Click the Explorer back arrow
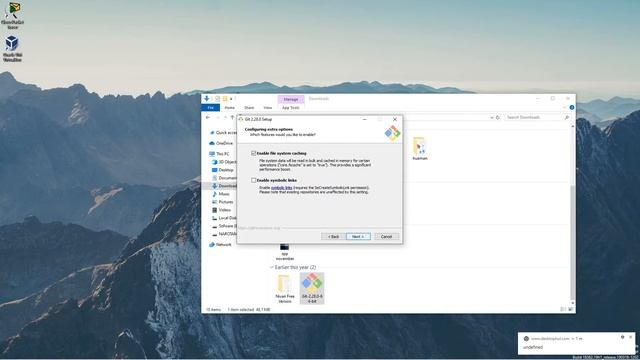 tap(208, 118)
